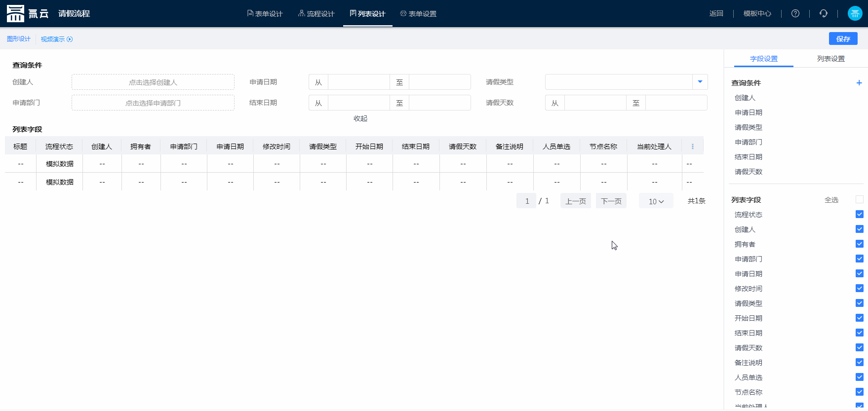Select 请假类型 in query conditions list
The height and width of the screenshot is (411, 868).
pyautogui.click(x=749, y=127)
